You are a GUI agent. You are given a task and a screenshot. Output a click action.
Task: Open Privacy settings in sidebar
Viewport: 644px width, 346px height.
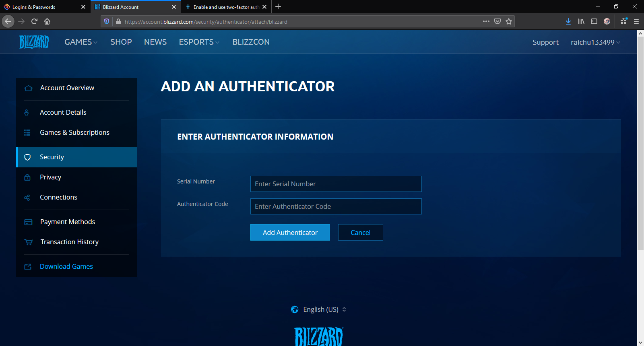point(76,177)
